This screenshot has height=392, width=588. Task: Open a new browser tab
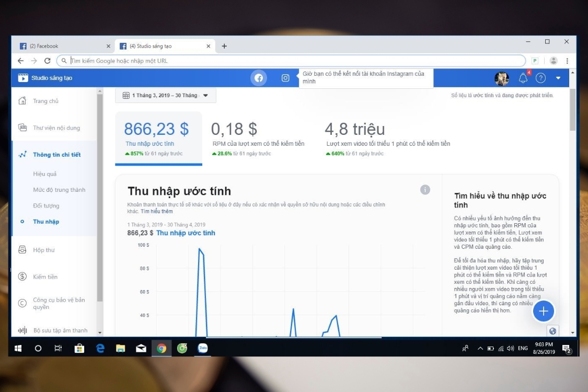point(224,46)
